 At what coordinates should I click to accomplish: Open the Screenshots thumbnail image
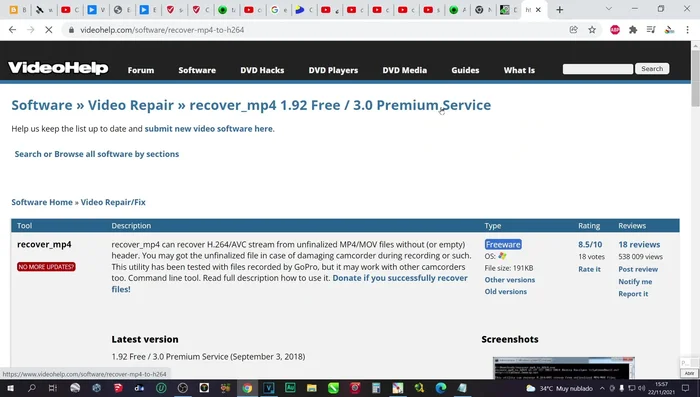(x=563, y=368)
